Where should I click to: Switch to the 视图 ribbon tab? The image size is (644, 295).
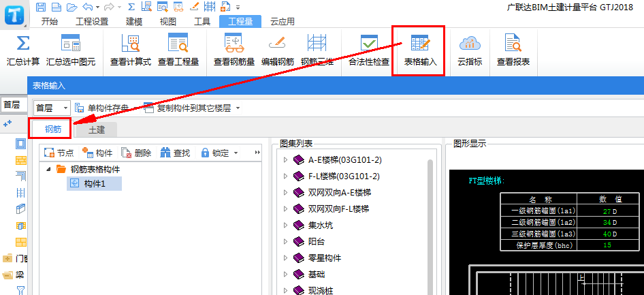168,22
